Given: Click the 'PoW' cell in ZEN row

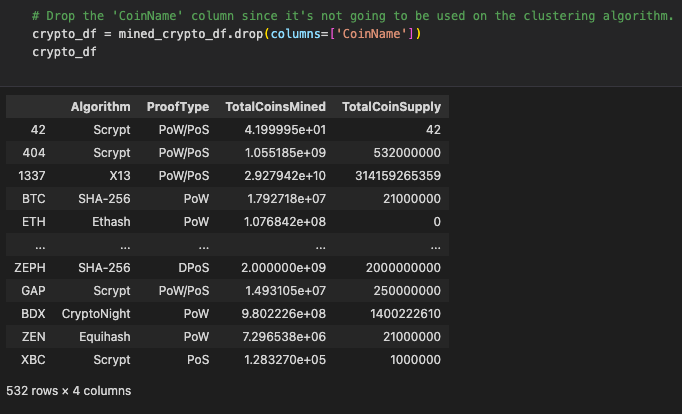Looking at the screenshot, I should tap(196, 337).
